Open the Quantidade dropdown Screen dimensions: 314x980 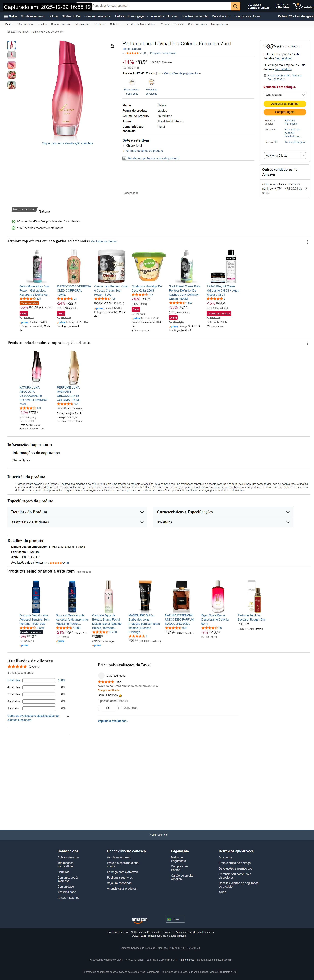click(x=285, y=95)
